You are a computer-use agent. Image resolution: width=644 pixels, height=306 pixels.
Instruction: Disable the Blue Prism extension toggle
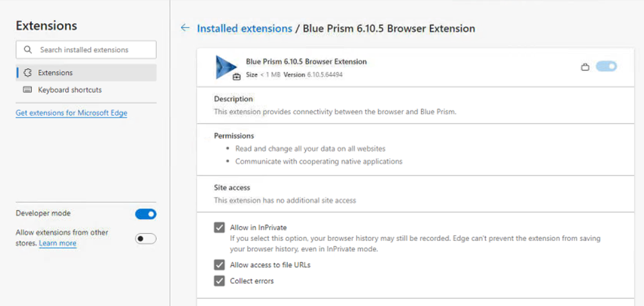click(607, 66)
